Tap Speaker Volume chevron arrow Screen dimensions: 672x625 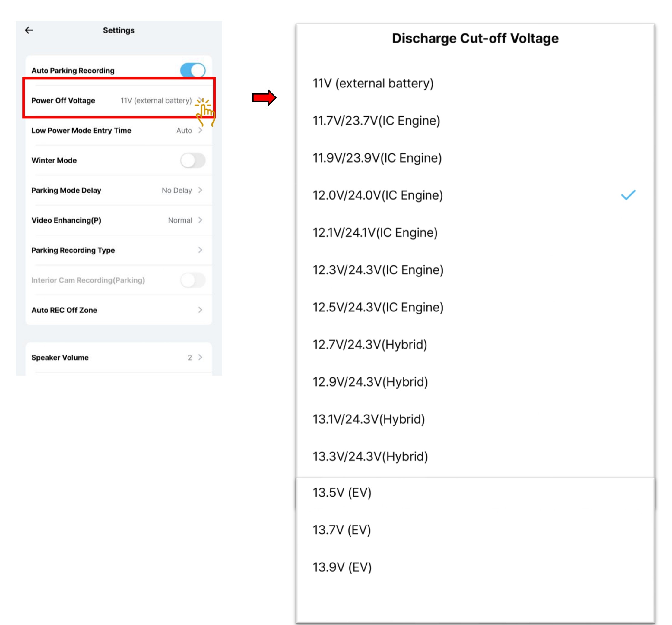pos(200,358)
